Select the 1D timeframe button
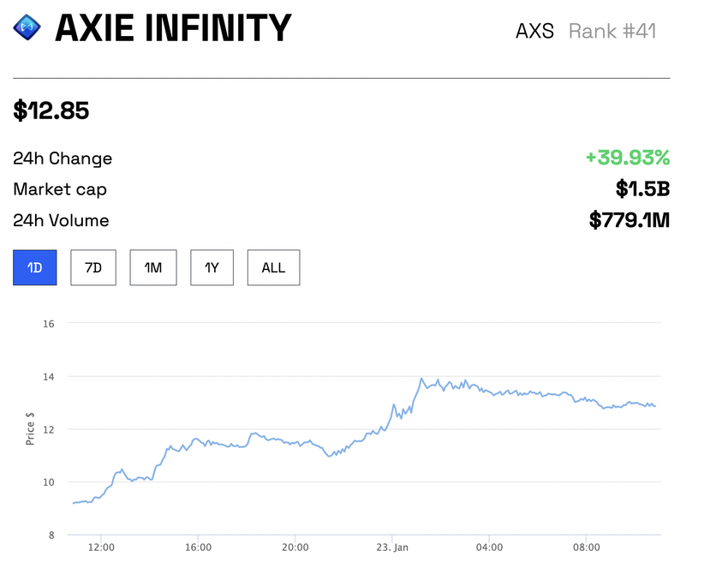This screenshot has width=728, height=568. (x=34, y=267)
